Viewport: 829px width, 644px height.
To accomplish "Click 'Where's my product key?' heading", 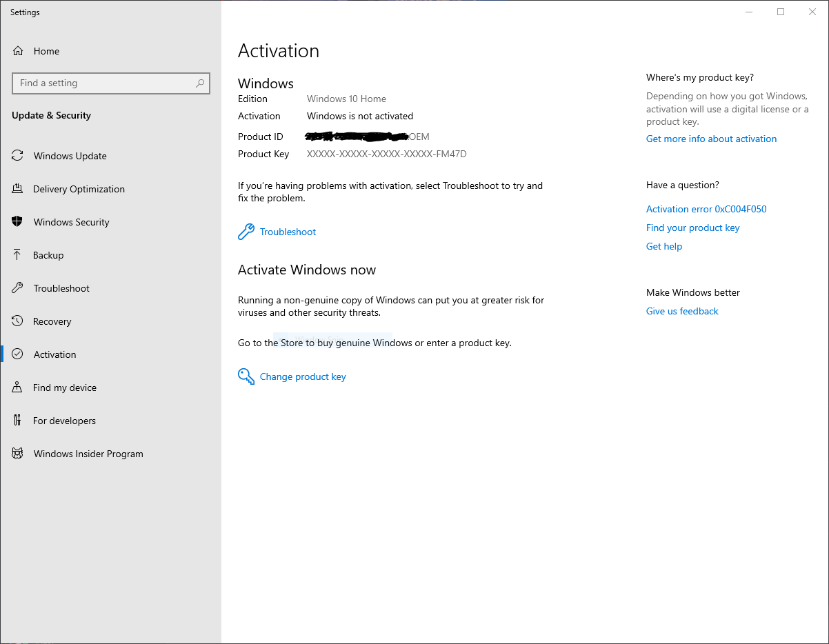I will pos(700,77).
